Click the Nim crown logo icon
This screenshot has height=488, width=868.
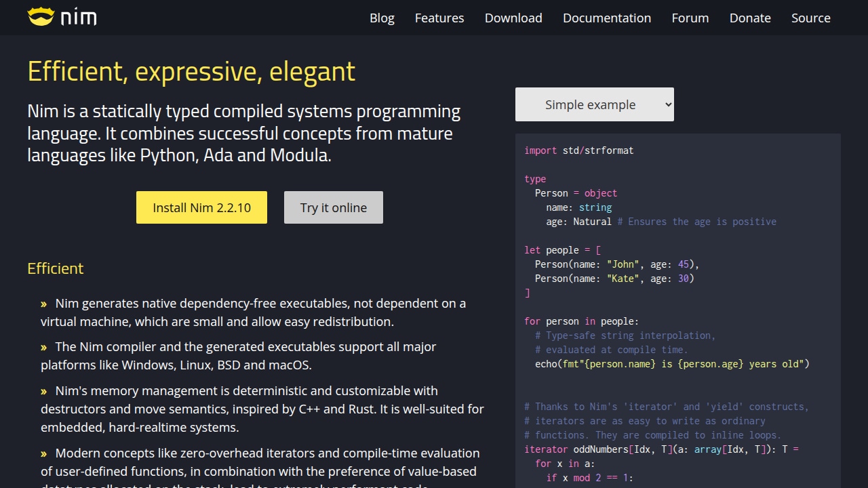click(x=41, y=17)
